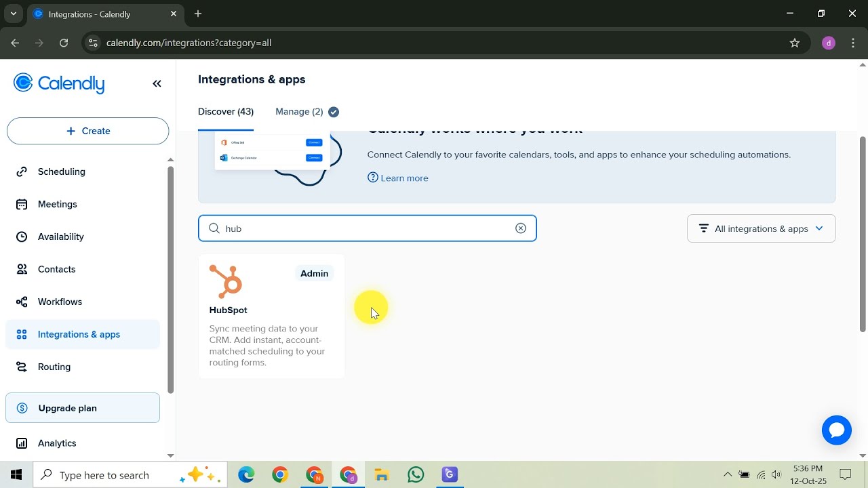The width and height of the screenshot is (868, 488).
Task: Reload the page
Action: (x=64, y=43)
